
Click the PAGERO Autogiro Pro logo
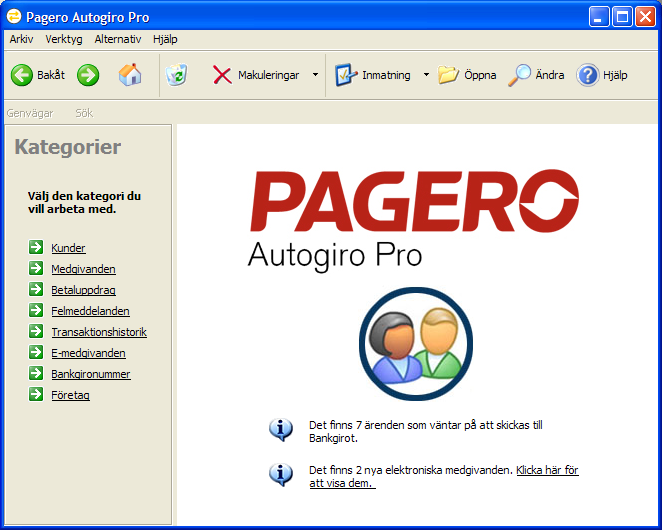pyautogui.click(x=414, y=220)
